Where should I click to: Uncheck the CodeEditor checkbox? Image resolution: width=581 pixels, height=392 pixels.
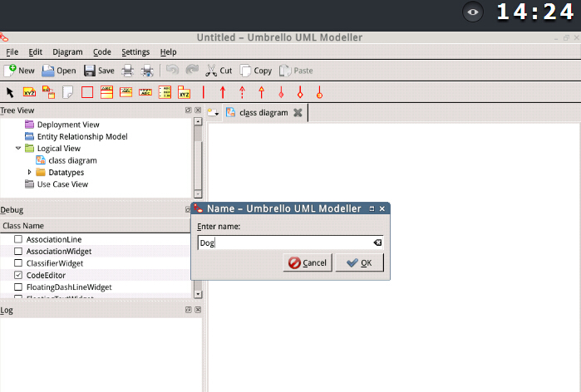(x=18, y=275)
